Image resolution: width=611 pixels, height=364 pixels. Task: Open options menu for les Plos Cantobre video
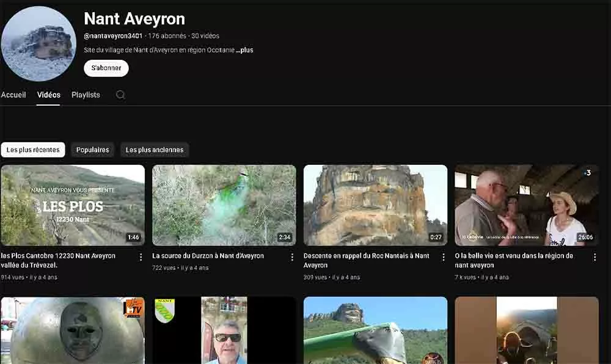pyautogui.click(x=141, y=257)
